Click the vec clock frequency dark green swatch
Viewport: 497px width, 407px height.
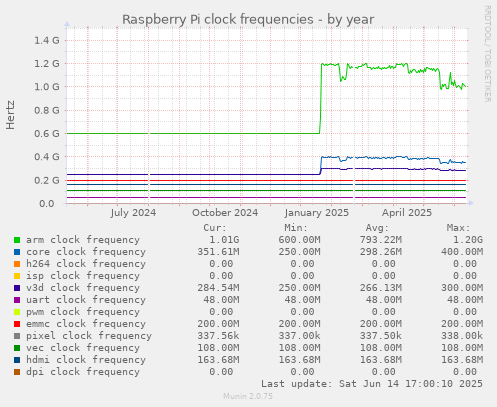coord(17,348)
